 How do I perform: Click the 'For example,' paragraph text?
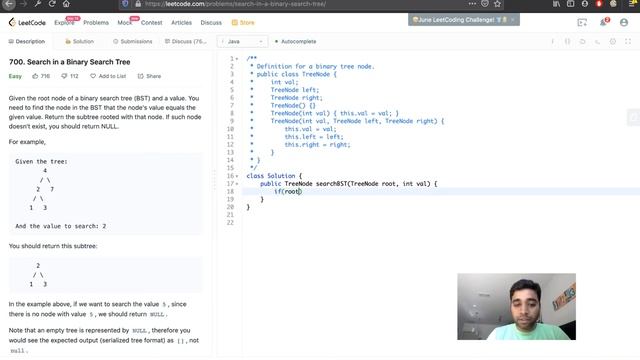(27, 142)
